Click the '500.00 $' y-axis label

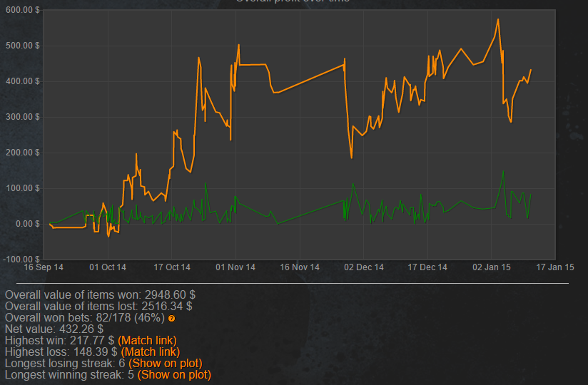coord(23,46)
